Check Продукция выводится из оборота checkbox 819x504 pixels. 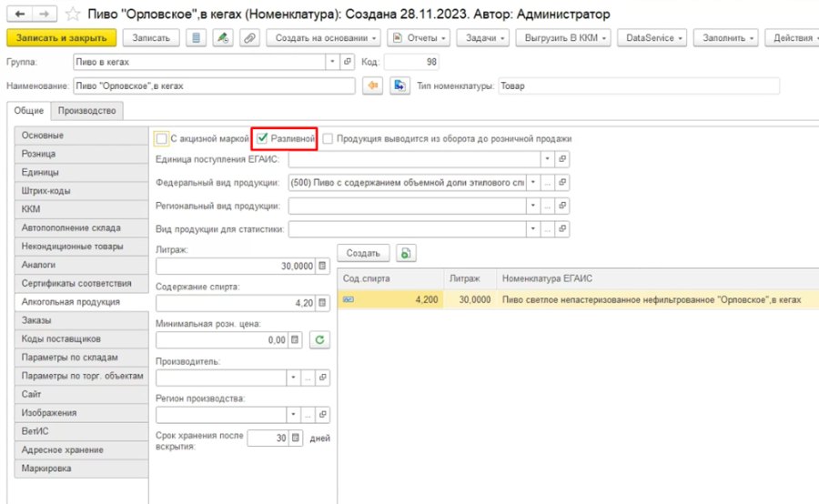[x=328, y=138]
